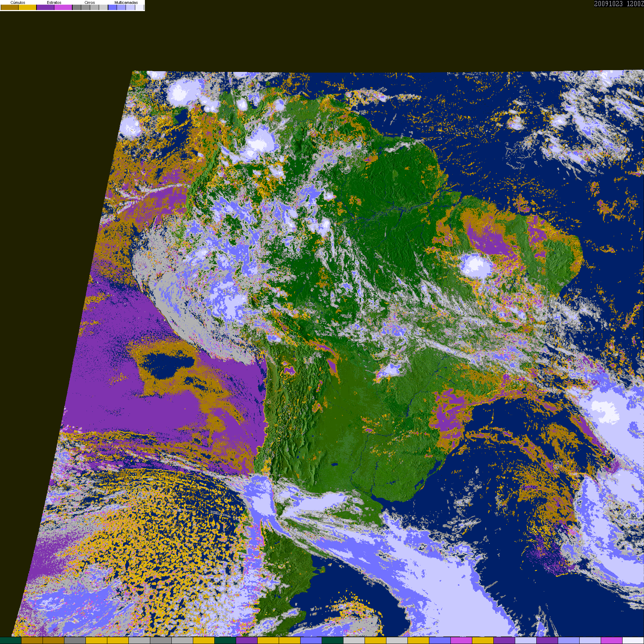This screenshot has height=644, width=644.
Task: Choose the magenta Estratos legend swatch
Action: click(63, 7)
